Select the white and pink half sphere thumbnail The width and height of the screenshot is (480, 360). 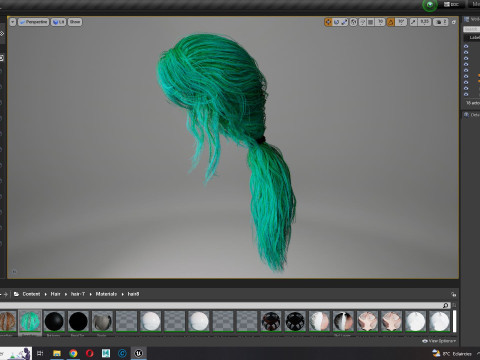[x=319, y=321]
